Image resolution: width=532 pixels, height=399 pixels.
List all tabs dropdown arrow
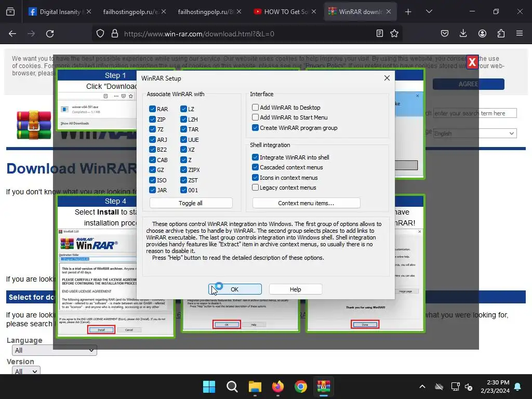429,12
